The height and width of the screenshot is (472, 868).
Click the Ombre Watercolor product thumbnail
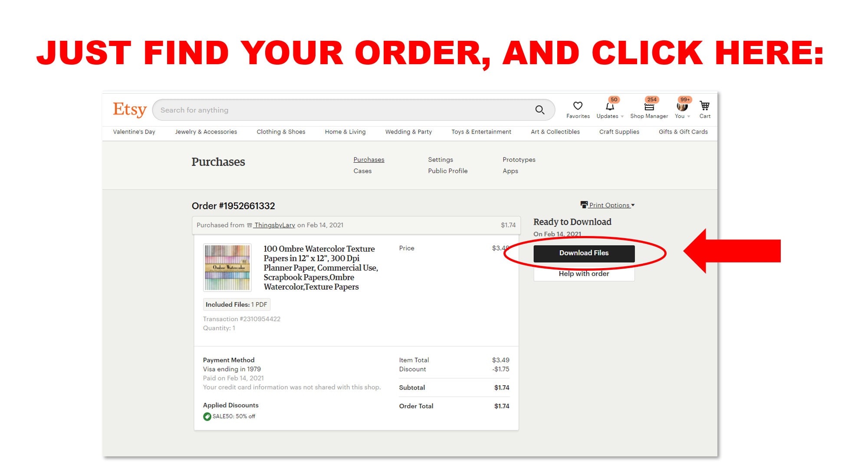coord(227,267)
